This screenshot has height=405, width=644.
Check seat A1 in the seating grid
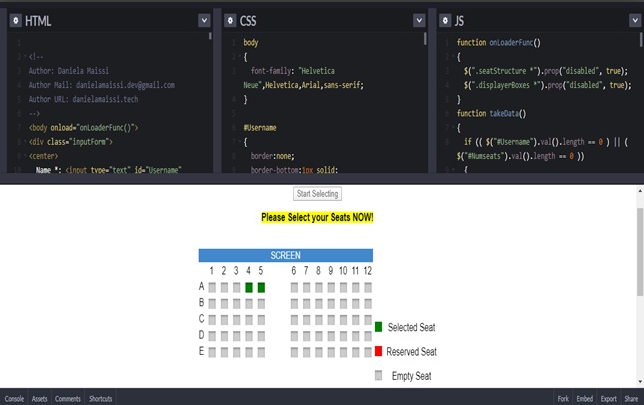coord(211,288)
